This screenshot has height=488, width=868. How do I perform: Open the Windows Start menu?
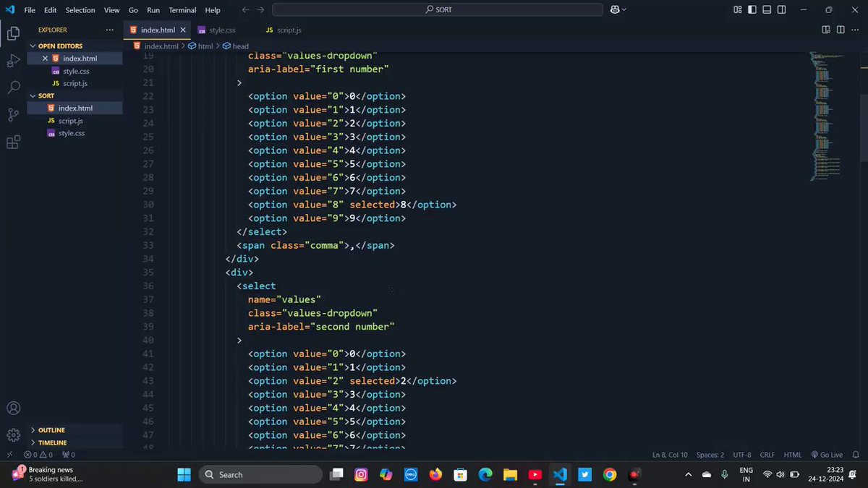(x=184, y=474)
